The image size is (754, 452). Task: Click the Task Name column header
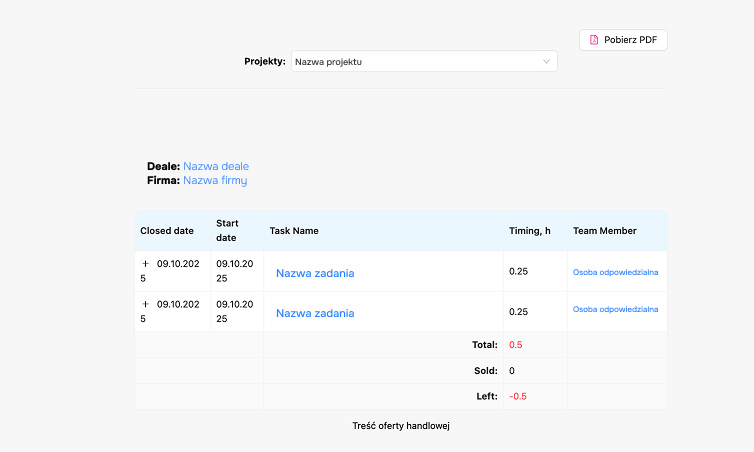click(x=294, y=231)
